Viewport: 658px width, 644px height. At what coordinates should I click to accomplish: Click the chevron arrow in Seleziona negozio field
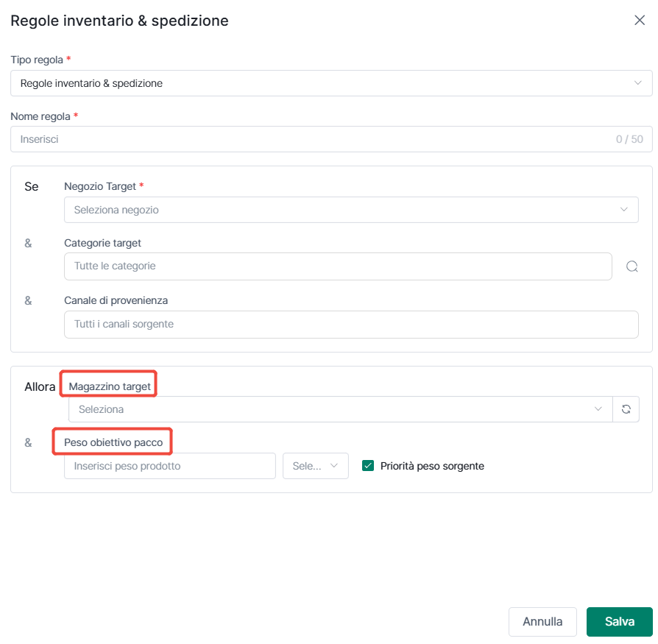(623, 209)
